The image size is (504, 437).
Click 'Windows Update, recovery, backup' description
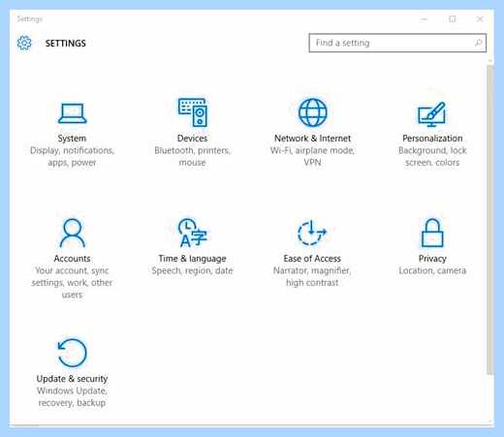coord(72,397)
